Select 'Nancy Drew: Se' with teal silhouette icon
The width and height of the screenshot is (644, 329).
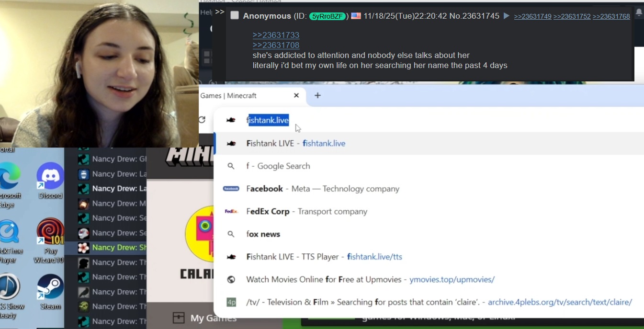(113, 218)
